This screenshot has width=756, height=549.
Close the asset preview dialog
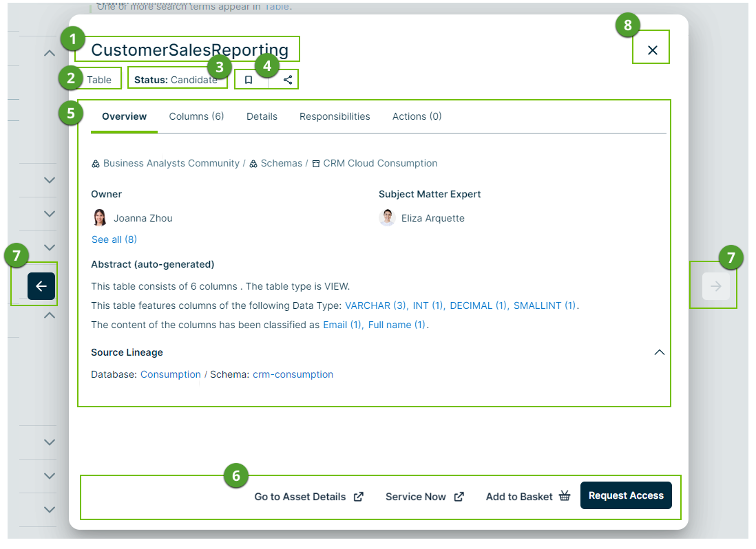pos(653,50)
